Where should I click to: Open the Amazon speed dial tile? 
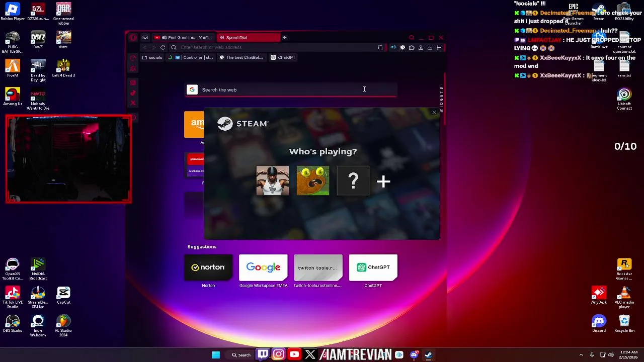(194, 125)
